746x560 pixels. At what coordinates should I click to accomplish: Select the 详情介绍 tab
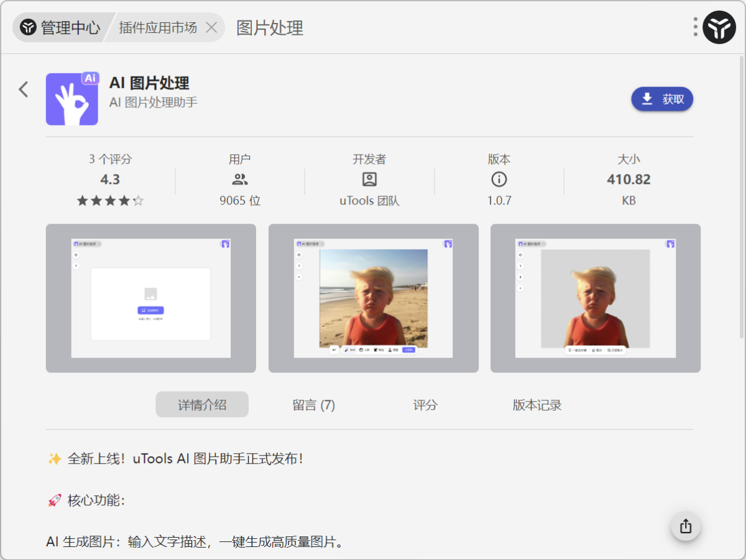pos(201,404)
